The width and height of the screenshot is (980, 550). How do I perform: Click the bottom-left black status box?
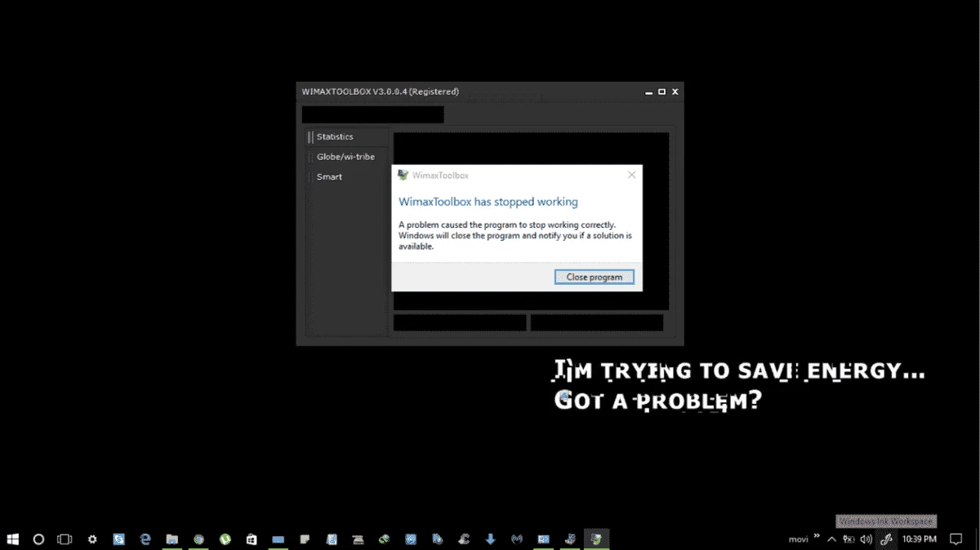point(460,322)
